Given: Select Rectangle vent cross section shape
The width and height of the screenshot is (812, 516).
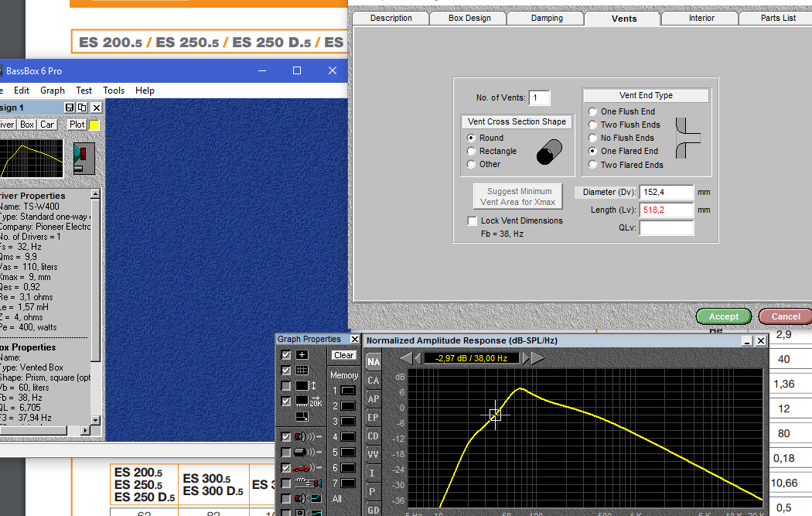Looking at the screenshot, I should point(471,152).
